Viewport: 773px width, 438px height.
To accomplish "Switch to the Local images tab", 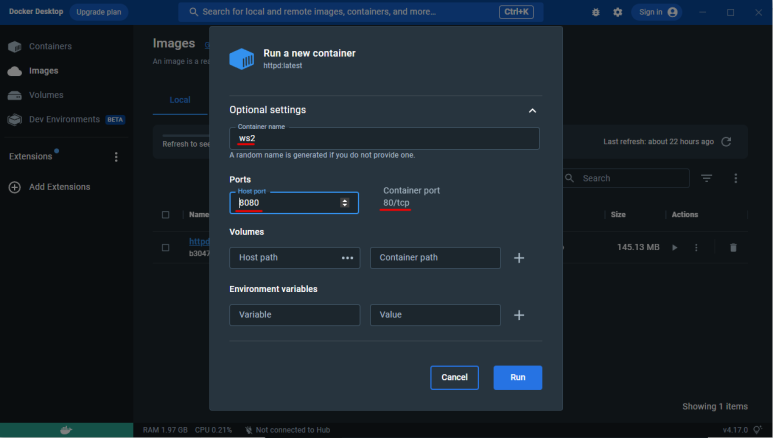I will click(x=180, y=100).
